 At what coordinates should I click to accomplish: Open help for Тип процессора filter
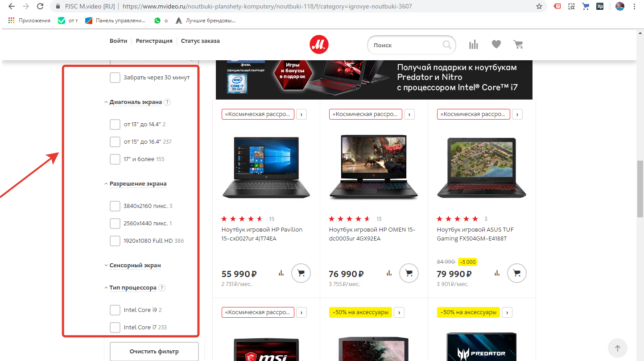[162, 288]
